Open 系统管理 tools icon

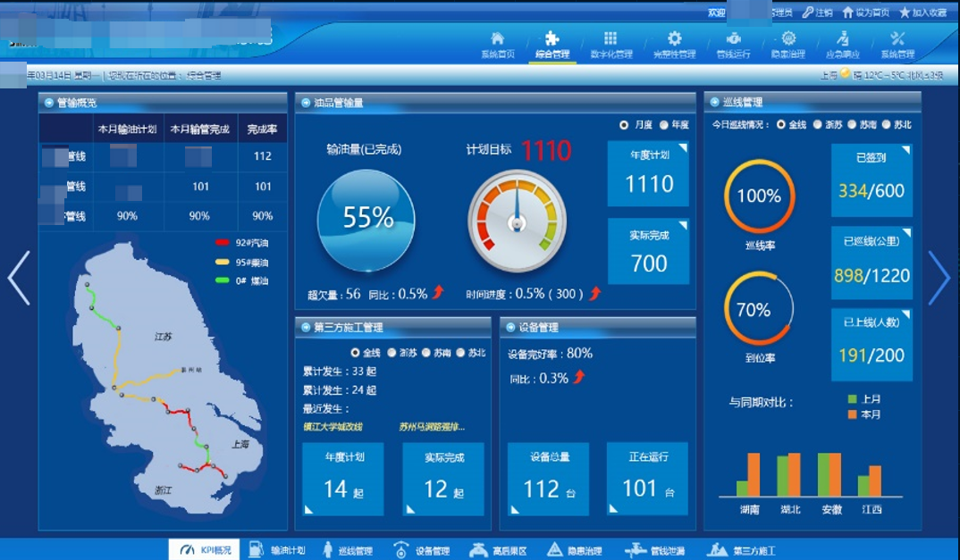coord(898,39)
